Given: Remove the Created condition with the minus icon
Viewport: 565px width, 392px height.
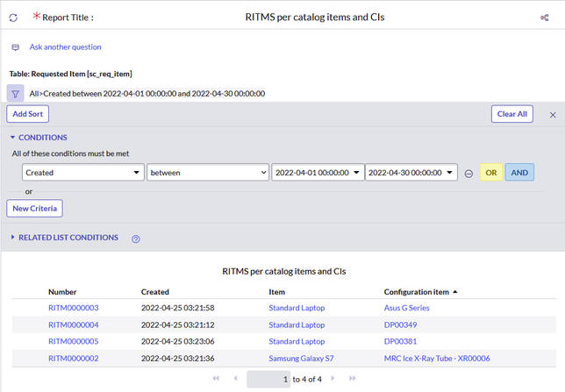Looking at the screenshot, I should pyautogui.click(x=468, y=174).
